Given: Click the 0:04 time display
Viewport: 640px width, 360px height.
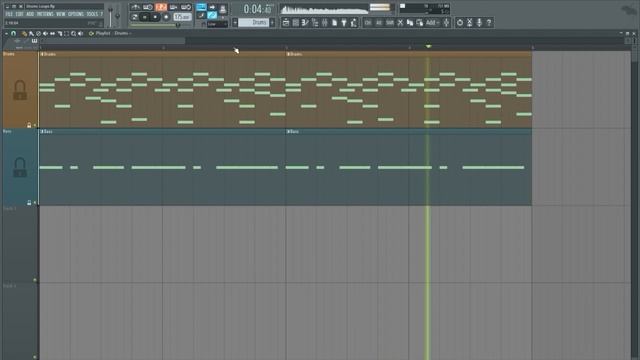Looking at the screenshot, I should tap(258, 9).
